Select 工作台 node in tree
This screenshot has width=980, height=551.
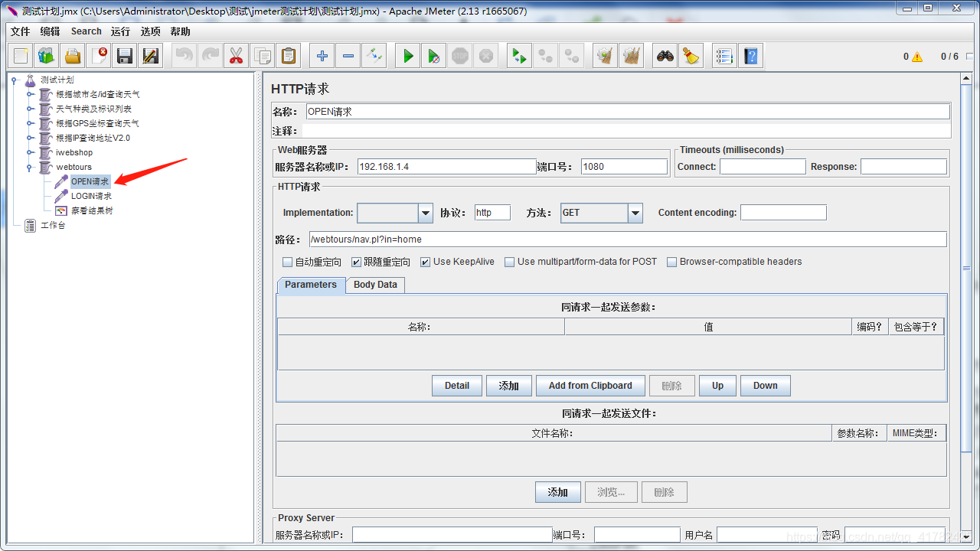[x=53, y=226]
